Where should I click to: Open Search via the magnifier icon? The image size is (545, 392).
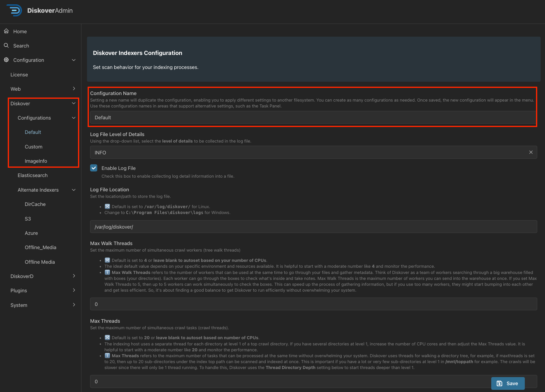[x=6, y=45]
